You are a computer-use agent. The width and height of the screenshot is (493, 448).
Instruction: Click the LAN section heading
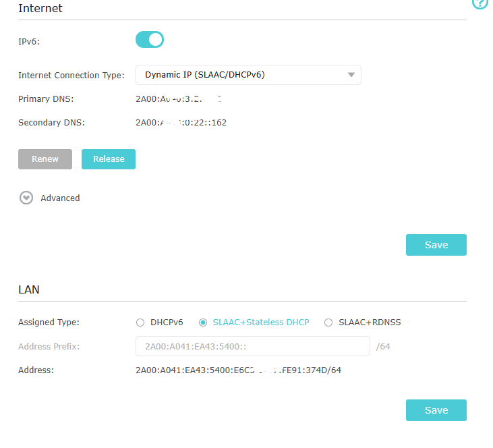(x=29, y=289)
